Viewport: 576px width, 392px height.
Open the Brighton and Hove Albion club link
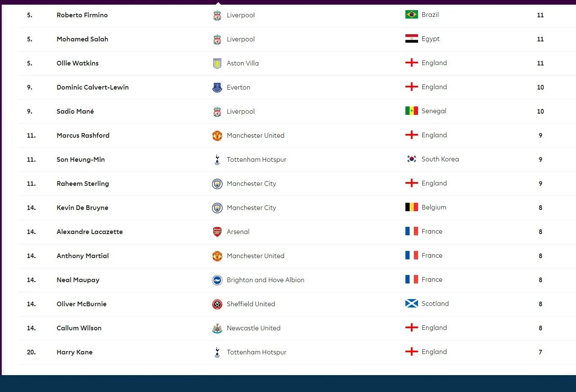point(265,280)
